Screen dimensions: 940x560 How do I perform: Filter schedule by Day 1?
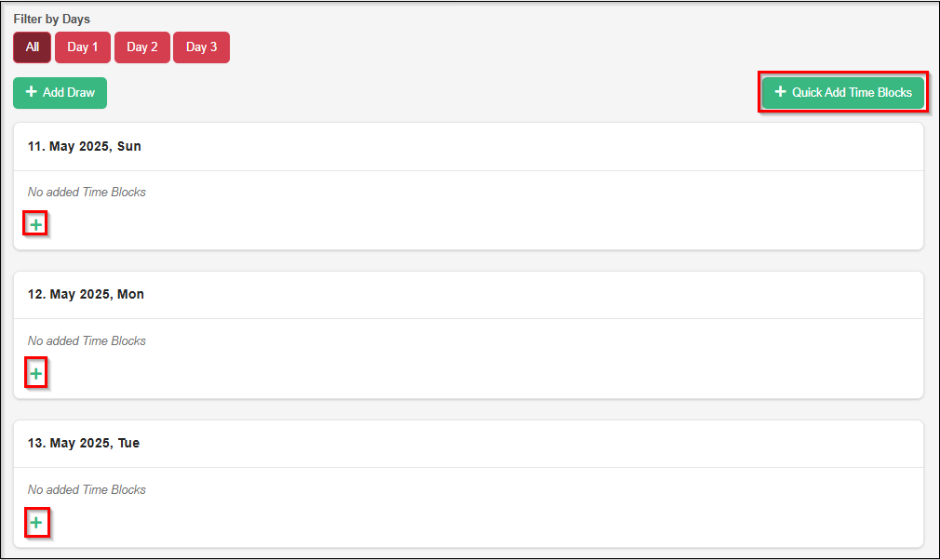pos(83,47)
